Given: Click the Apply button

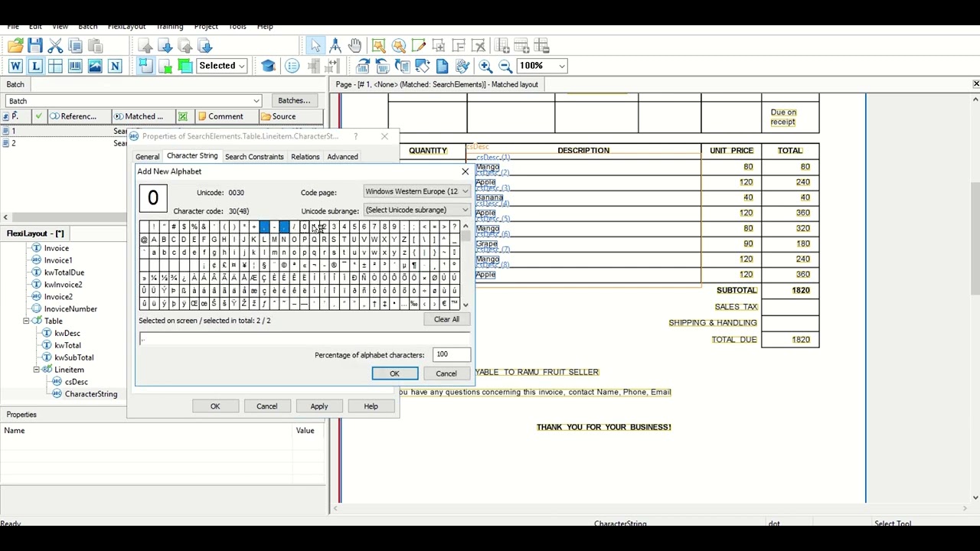Looking at the screenshot, I should (319, 406).
